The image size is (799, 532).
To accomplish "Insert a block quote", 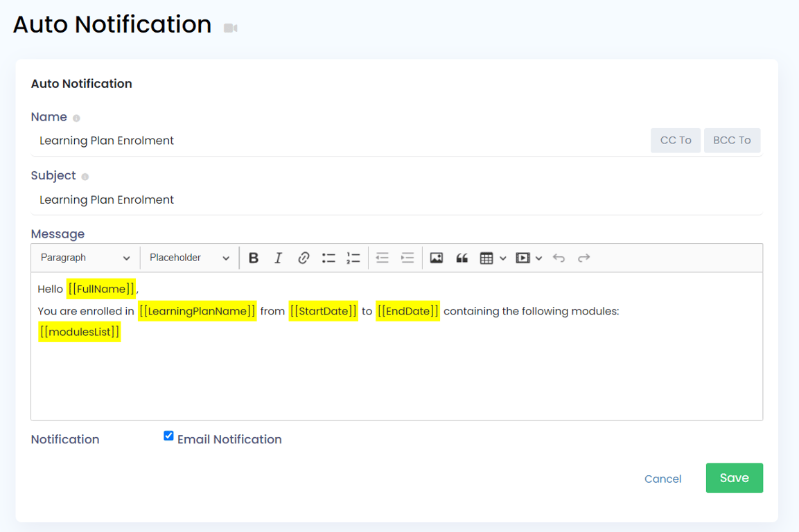I will click(462, 258).
